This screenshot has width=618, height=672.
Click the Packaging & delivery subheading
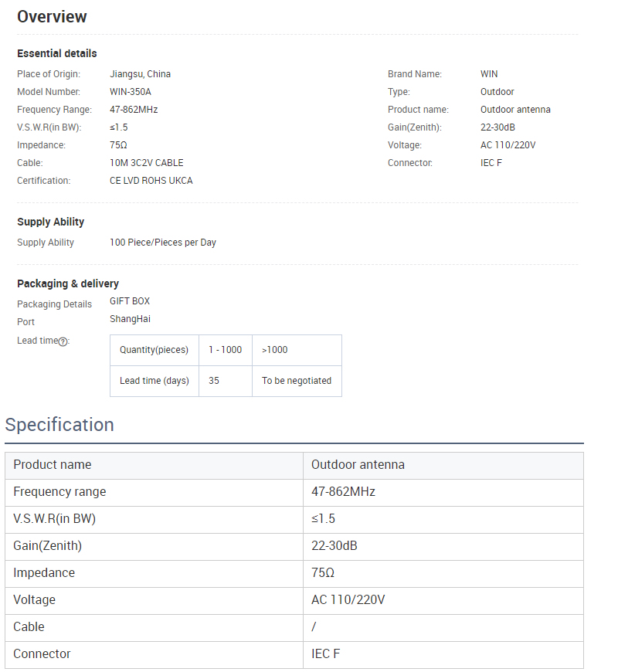[68, 283]
